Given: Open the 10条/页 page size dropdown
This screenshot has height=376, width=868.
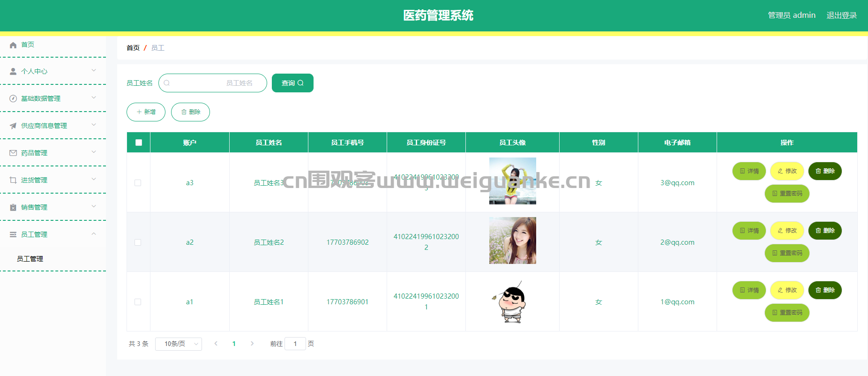Looking at the screenshot, I should tap(178, 344).
